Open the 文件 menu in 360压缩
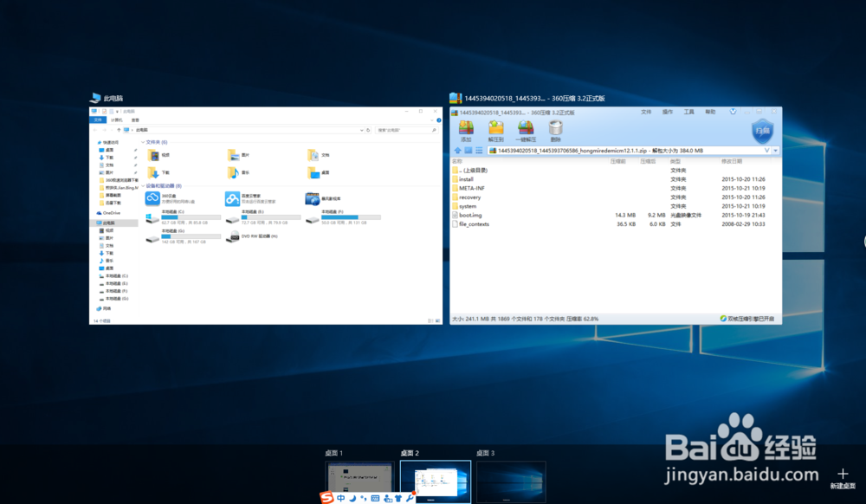 tap(646, 111)
